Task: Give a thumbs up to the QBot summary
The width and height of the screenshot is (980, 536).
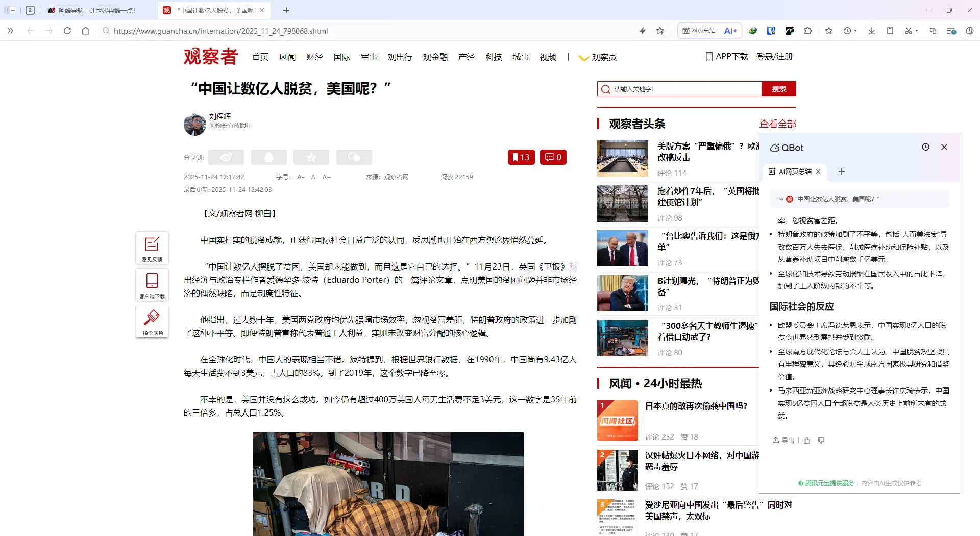Action: (x=806, y=440)
